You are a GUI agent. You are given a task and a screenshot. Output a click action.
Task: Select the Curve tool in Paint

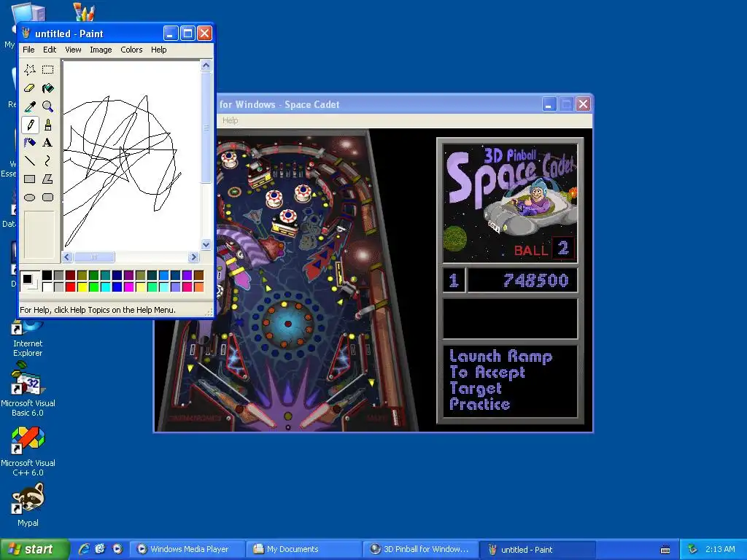coord(47,161)
